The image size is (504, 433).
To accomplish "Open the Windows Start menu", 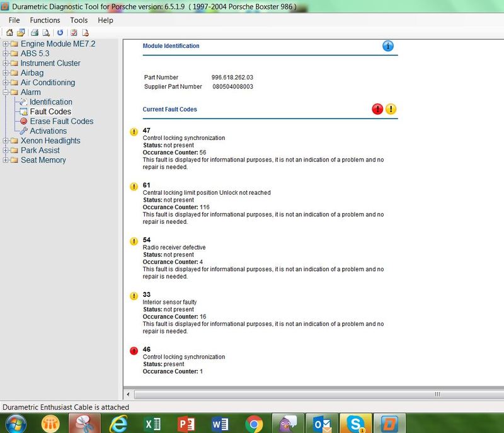I will pos(16,424).
